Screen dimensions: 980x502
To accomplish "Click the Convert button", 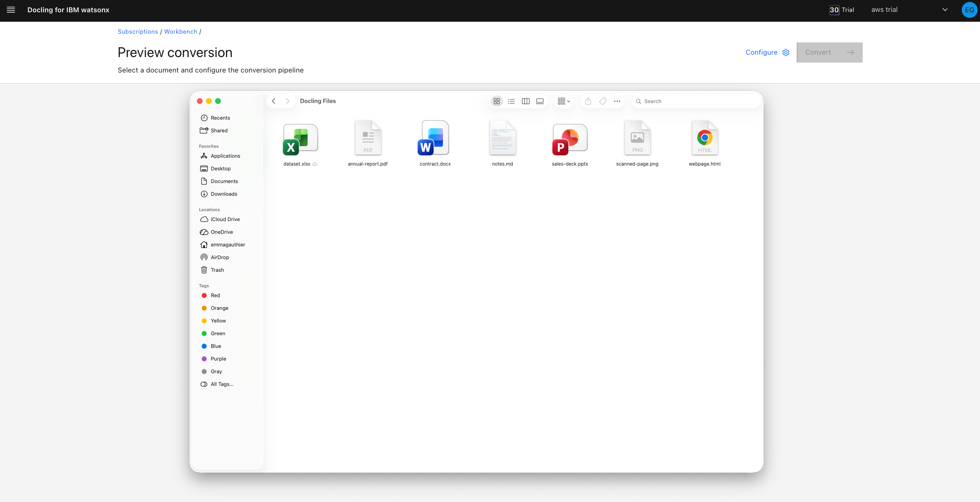I will click(829, 52).
